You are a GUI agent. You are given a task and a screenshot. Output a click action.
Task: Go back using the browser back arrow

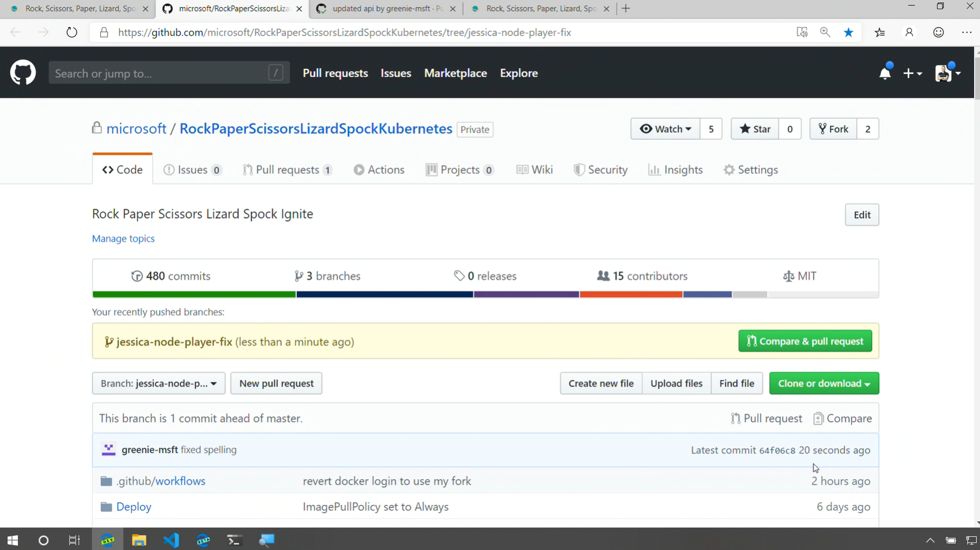pos(16,32)
